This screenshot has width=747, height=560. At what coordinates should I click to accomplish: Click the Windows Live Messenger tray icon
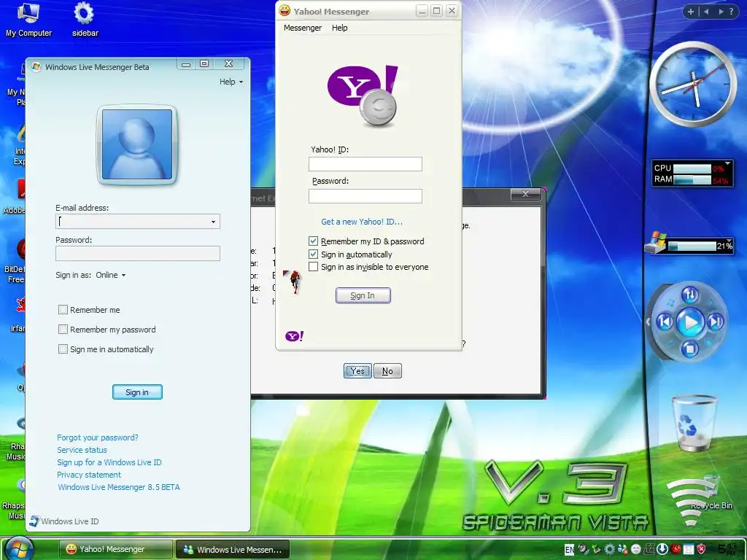click(x=622, y=550)
